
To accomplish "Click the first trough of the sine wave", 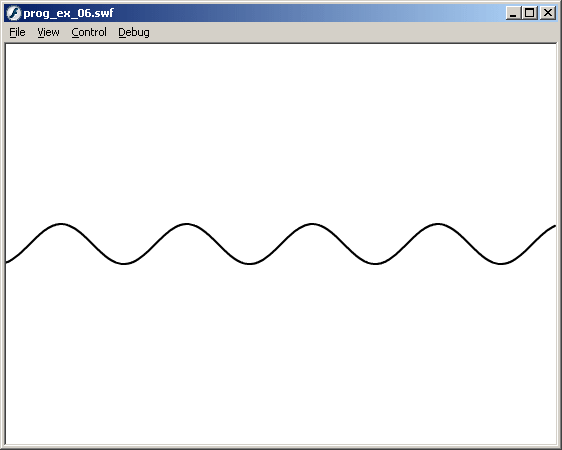I will [124, 264].
